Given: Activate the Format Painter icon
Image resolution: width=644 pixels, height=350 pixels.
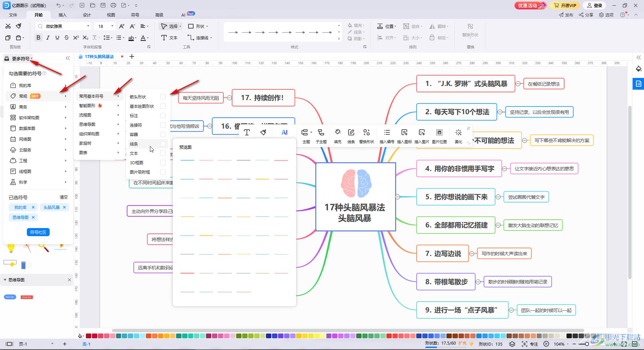Looking at the screenshot, I should tap(19, 26).
